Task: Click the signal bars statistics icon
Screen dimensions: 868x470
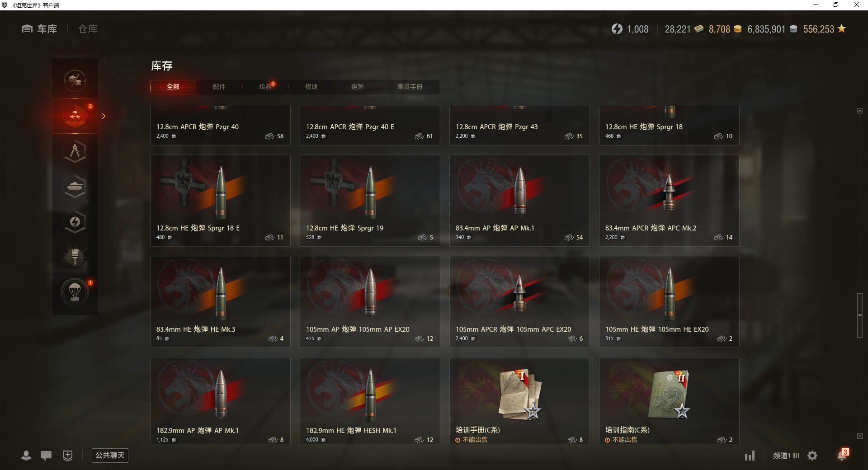Action: [750, 456]
